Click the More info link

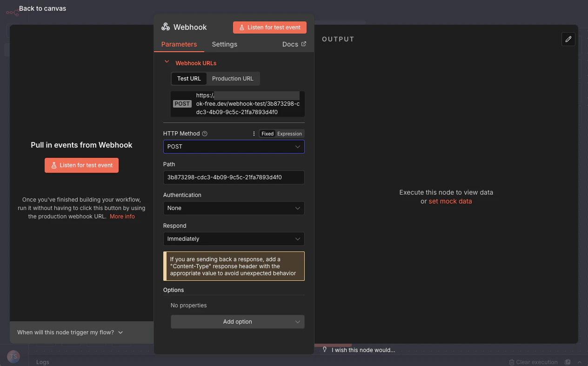point(122,217)
